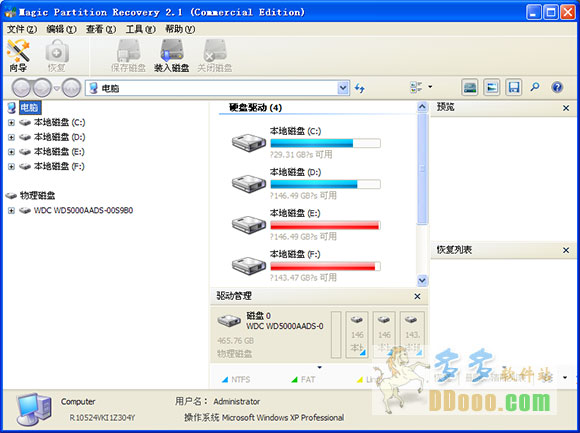Select the first 146 partition block
This screenshot has height=433, width=580.
(x=357, y=335)
